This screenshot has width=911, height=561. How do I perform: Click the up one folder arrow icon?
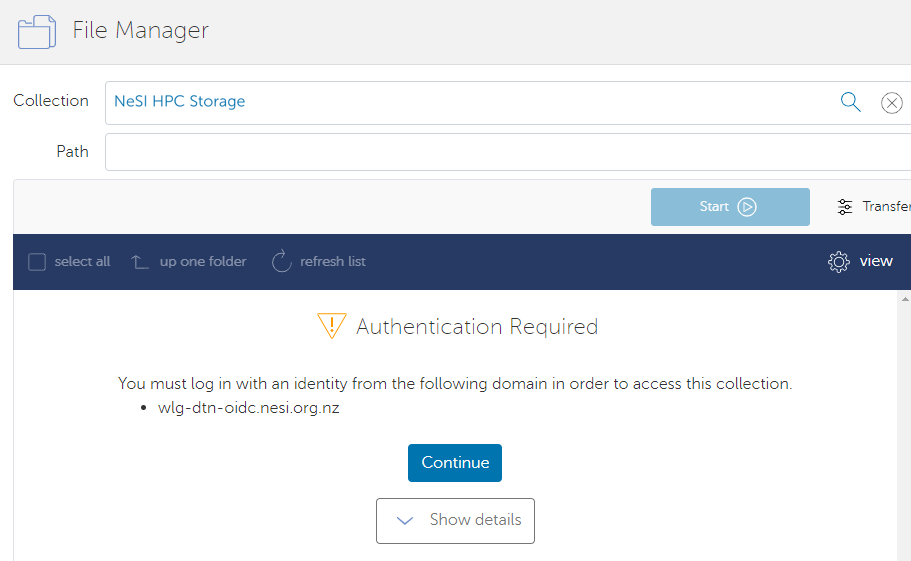tap(140, 262)
